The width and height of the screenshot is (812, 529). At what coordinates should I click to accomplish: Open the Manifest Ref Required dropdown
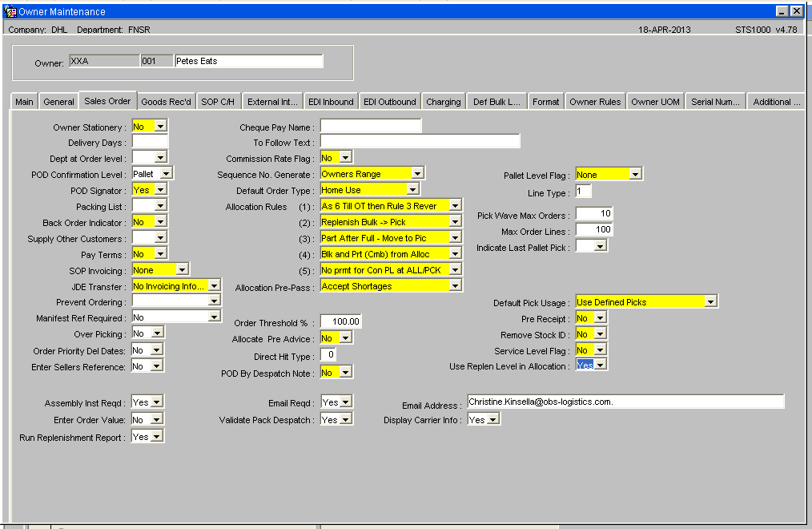[214, 317]
